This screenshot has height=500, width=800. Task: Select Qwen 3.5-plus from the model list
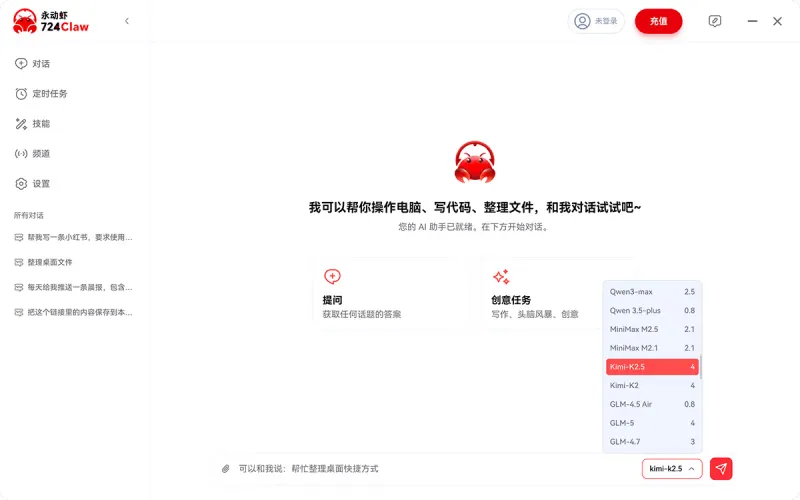tap(652, 311)
